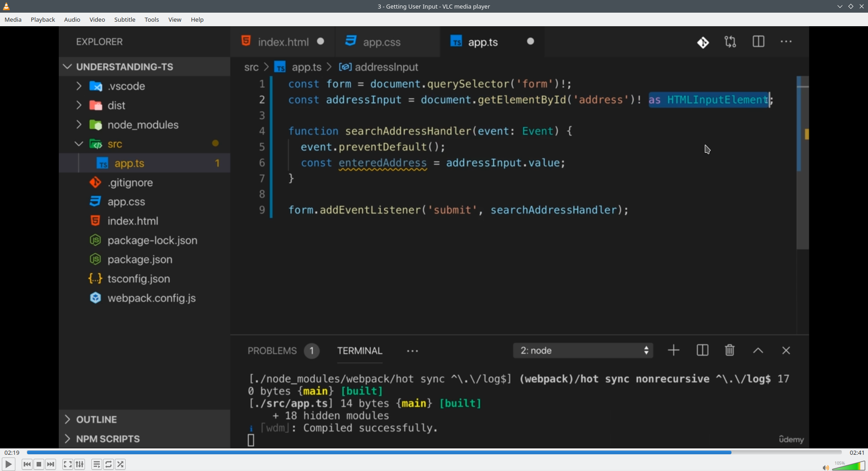Image resolution: width=868 pixels, height=471 pixels.
Task: Kill terminal with the trash icon
Action: (730, 350)
